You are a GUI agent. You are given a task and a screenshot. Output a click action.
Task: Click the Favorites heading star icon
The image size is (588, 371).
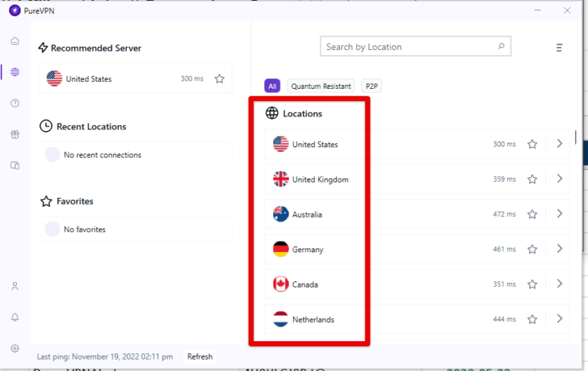click(46, 202)
